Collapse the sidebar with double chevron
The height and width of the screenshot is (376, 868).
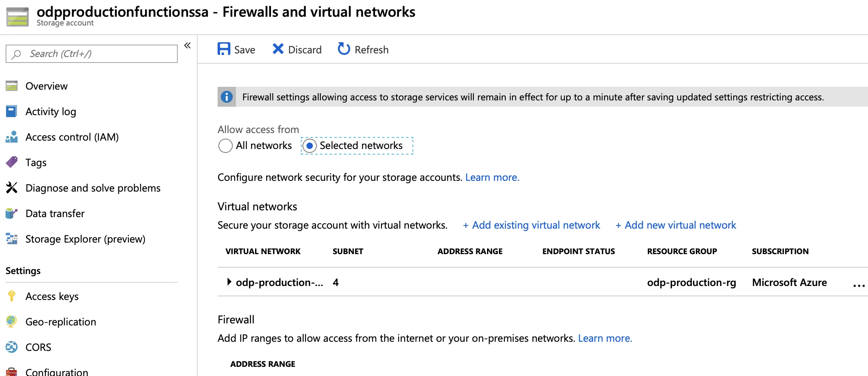tap(187, 45)
